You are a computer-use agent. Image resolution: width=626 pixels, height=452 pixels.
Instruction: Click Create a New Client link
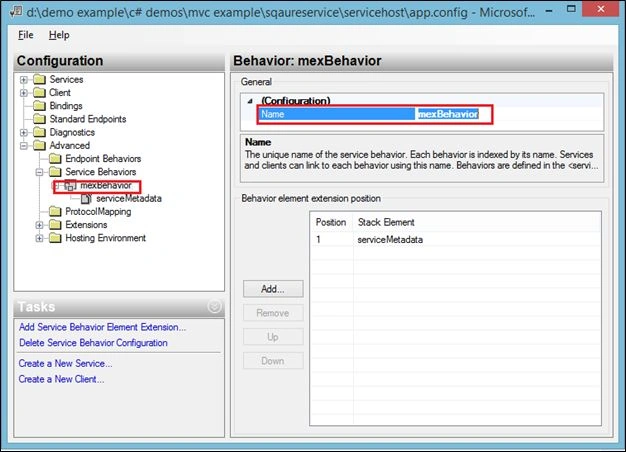[61, 379]
